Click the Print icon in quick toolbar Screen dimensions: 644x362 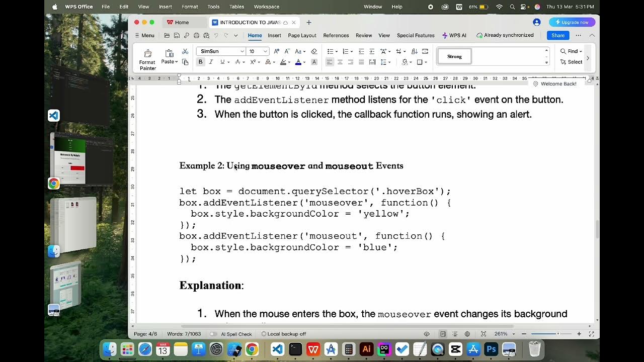(196, 36)
